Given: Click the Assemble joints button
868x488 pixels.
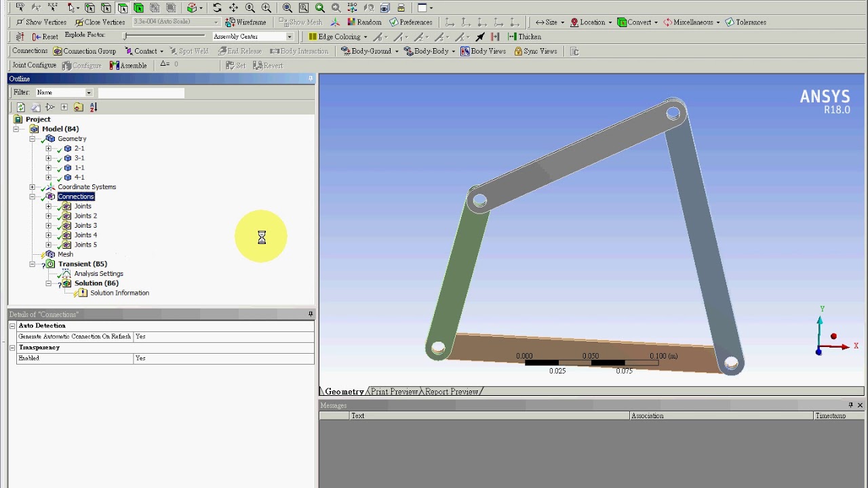Looking at the screenshot, I should [x=128, y=65].
